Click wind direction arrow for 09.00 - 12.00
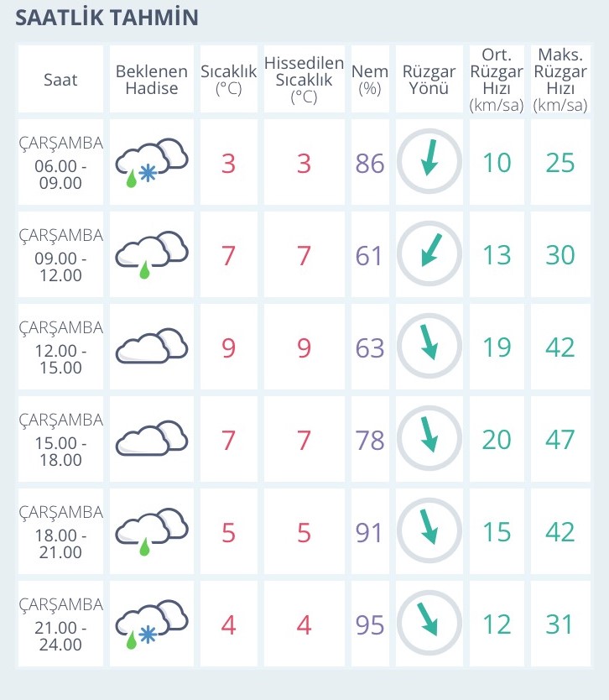The width and height of the screenshot is (609, 700). click(429, 253)
